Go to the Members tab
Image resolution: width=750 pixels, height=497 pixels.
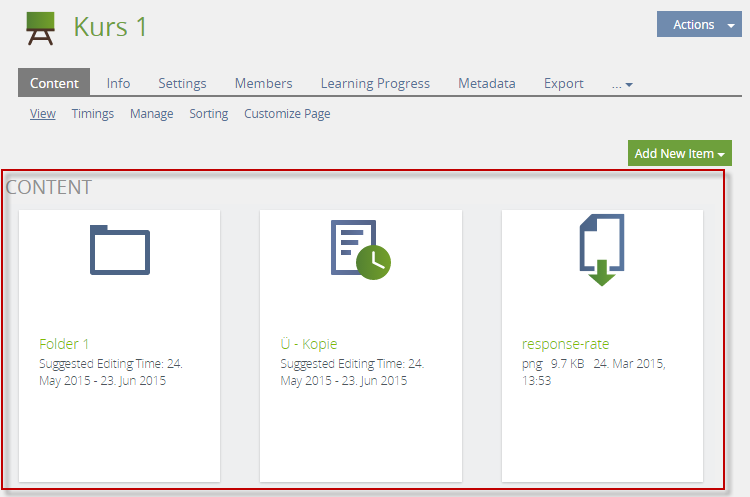tap(263, 84)
